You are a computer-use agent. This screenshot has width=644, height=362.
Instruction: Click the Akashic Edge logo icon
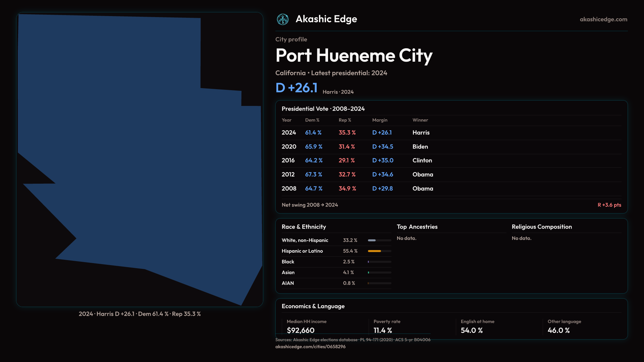(283, 19)
